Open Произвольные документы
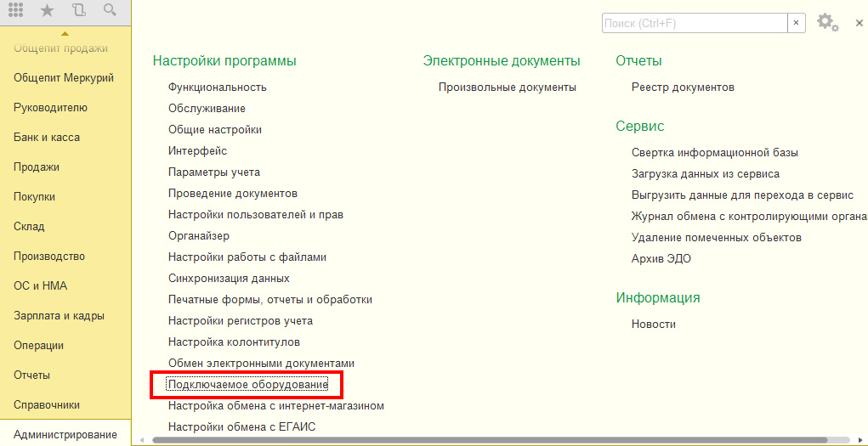Viewport: 868px width, 446px height. coord(508,88)
